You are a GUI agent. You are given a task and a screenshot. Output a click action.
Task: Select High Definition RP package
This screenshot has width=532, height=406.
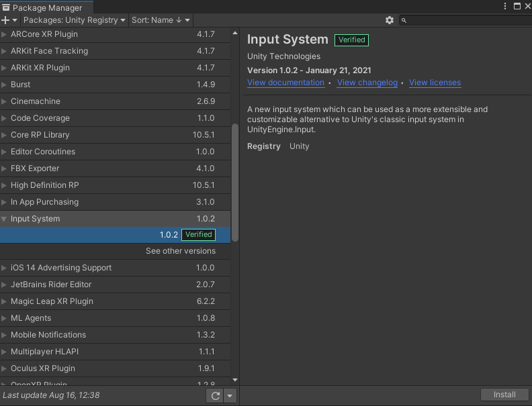(x=115, y=185)
